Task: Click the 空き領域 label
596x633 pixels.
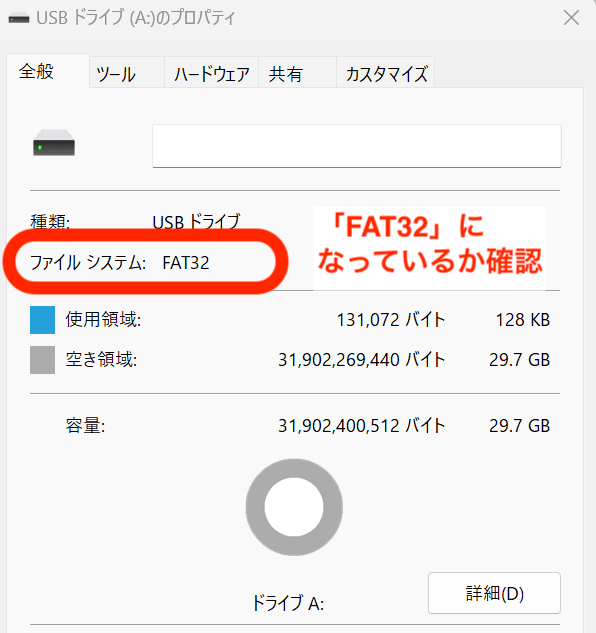Action: coord(101,359)
